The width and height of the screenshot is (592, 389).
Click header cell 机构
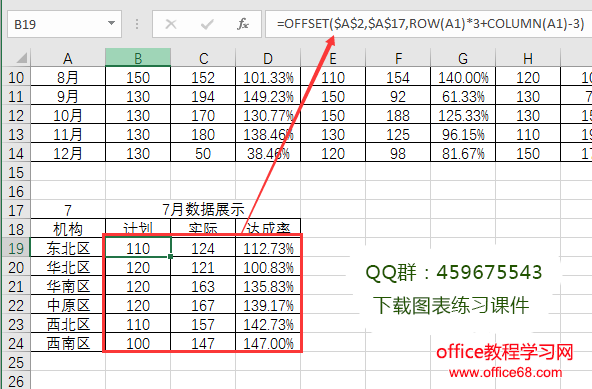click(68, 229)
